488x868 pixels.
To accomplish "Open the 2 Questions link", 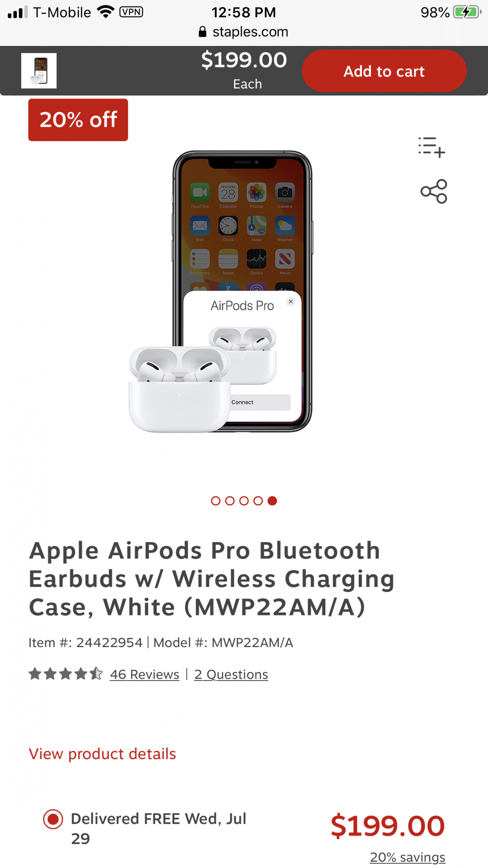I will 231,674.
